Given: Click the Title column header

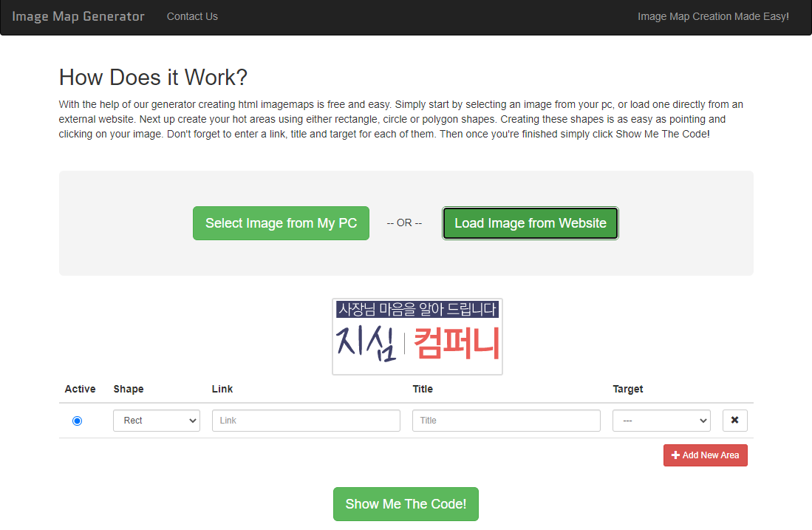Looking at the screenshot, I should click(423, 389).
